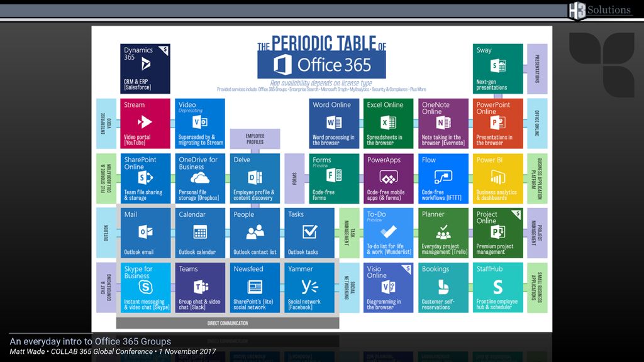Click 'Social network [Facebook]' description
644x362 pixels.
pyautogui.click(x=304, y=305)
